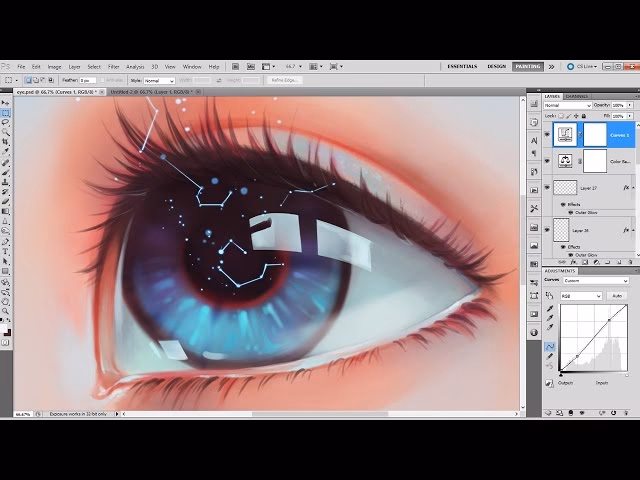Click the curves white point input slider
Image resolution: width=640 pixels, height=480 pixels.
(x=627, y=374)
